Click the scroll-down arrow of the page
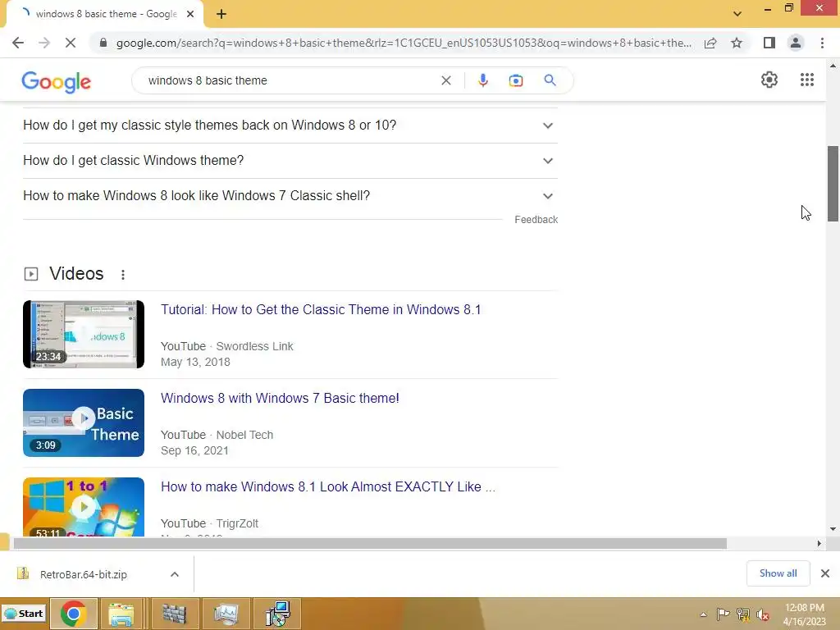Image resolution: width=840 pixels, height=630 pixels. (x=833, y=529)
